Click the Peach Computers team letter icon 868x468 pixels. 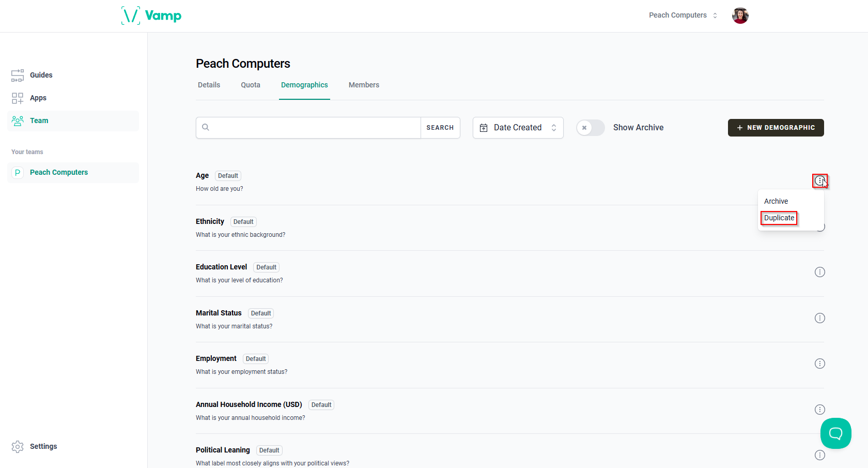[18, 173]
